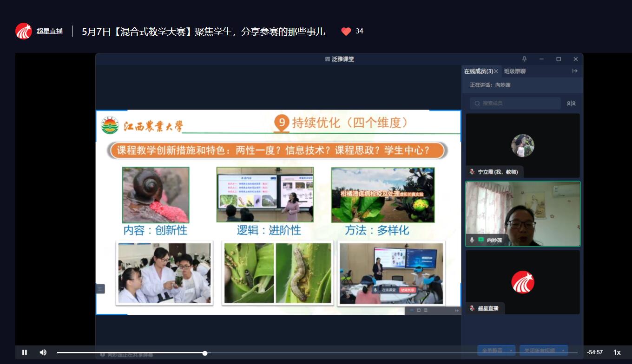Pause the live stream video
Screen dimensions: 632x364
pyautogui.click(x=25, y=352)
